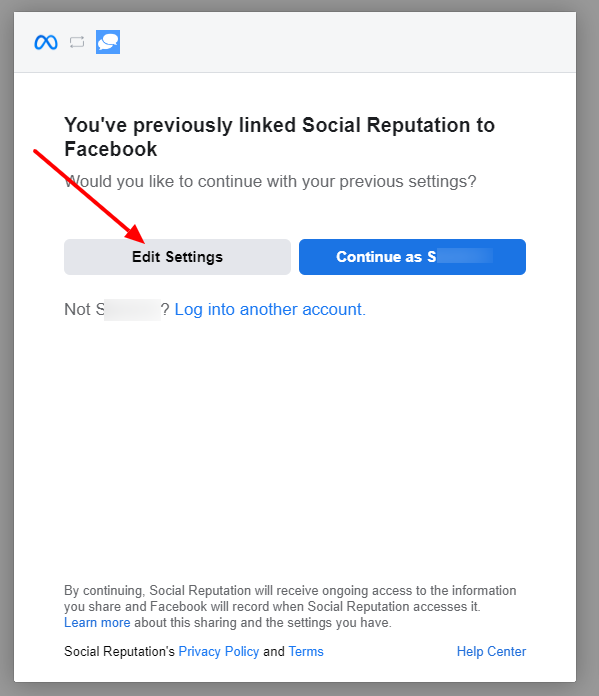Click the word 'and' between Privacy Policy and Terms
Viewport: 599px width, 696px height.
tap(274, 651)
